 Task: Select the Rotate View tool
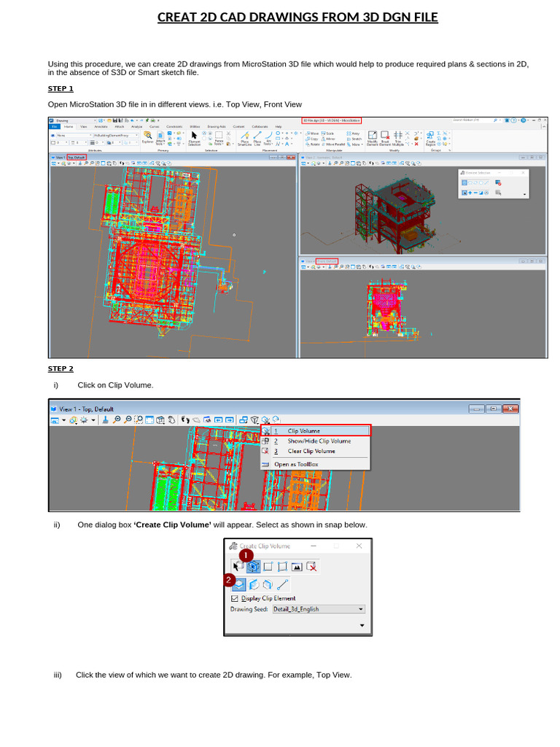(x=160, y=420)
